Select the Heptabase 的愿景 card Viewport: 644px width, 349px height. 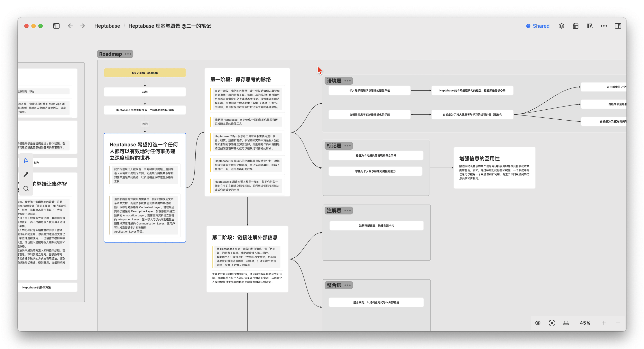[145, 110]
